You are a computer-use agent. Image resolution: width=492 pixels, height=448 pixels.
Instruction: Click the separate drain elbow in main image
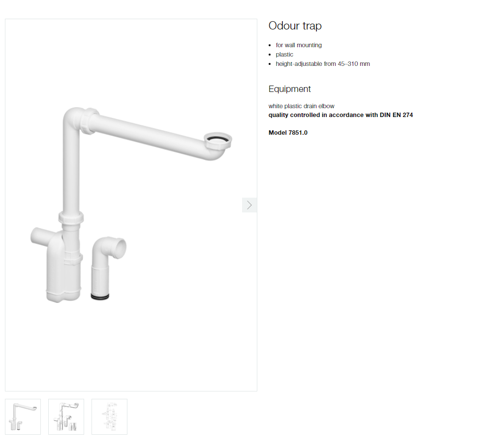pyautogui.click(x=108, y=268)
